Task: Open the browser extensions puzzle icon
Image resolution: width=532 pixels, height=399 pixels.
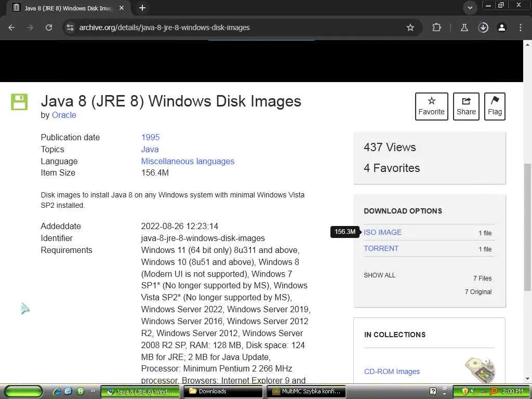Action: point(436,28)
